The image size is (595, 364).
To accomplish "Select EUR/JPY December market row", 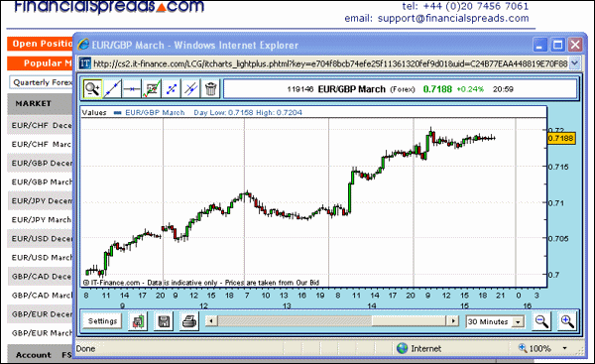I will pyautogui.click(x=41, y=200).
